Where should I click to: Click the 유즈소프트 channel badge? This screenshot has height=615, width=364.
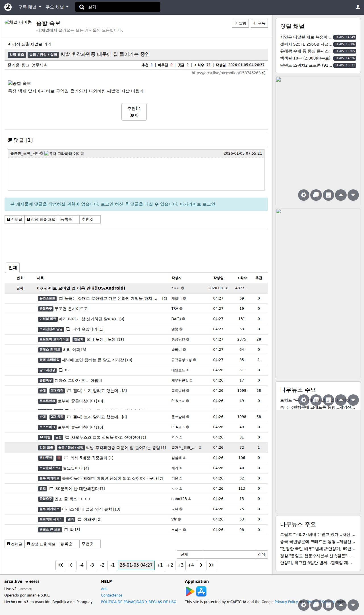pos(47,298)
